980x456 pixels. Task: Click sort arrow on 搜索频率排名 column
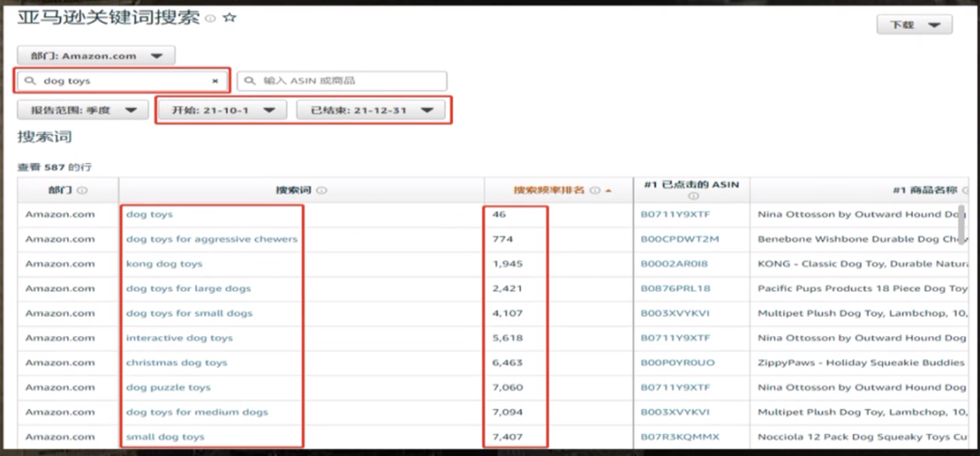609,190
